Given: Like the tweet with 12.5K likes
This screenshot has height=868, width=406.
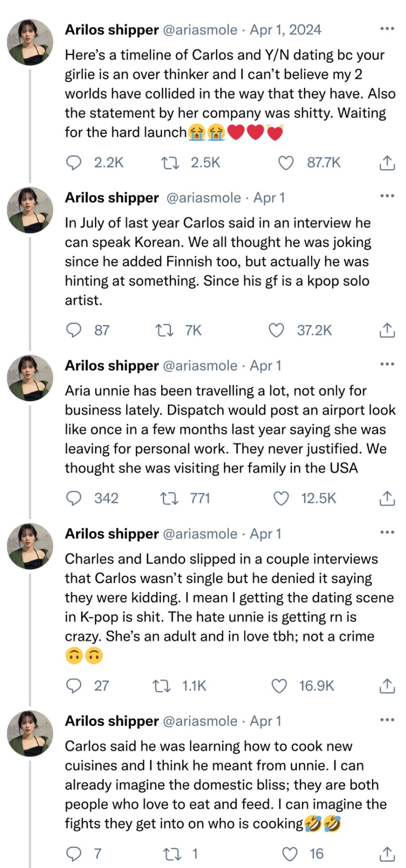Looking at the screenshot, I should tap(281, 498).
